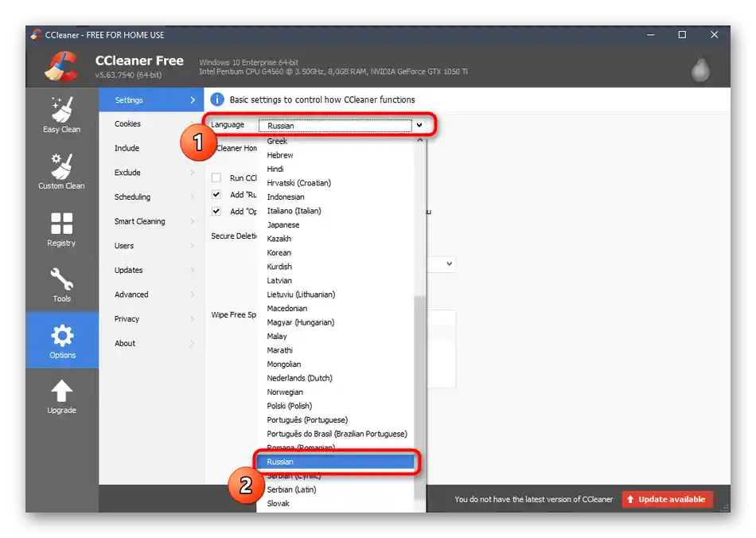The height and width of the screenshot is (538, 756).
Task: Select the Options gear in sidebar
Action: click(x=62, y=341)
